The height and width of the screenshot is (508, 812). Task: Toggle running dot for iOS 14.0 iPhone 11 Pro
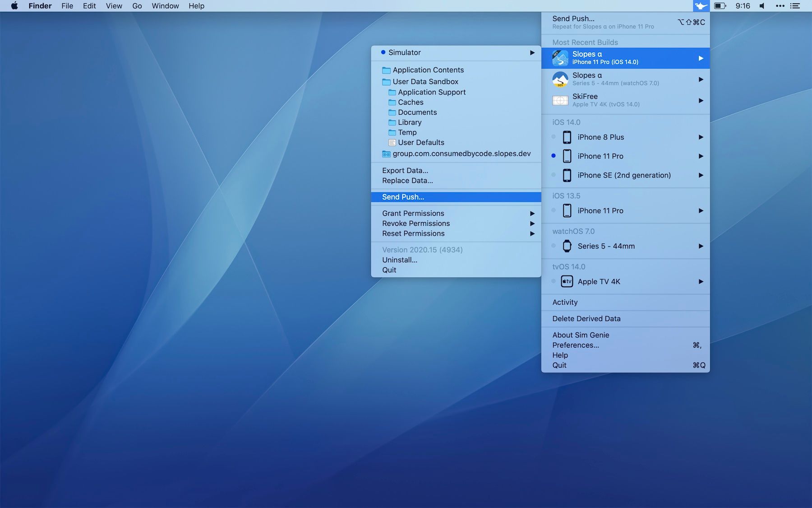click(x=554, y=156)
